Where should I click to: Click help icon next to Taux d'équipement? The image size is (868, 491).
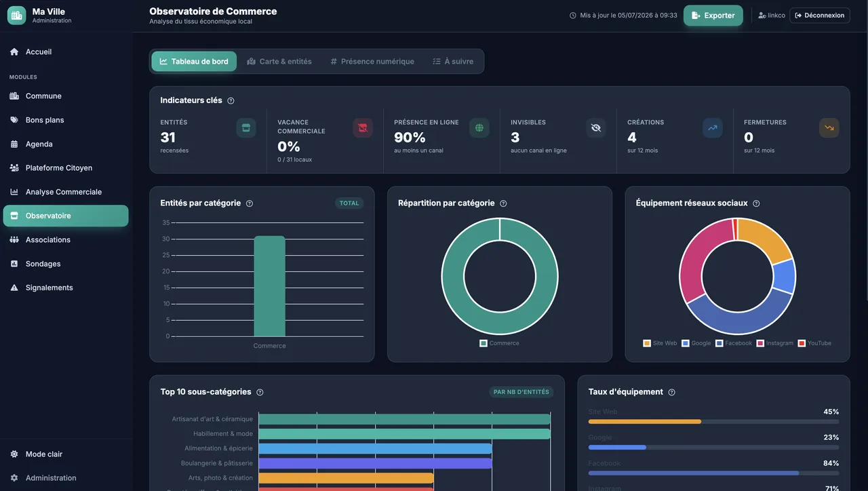coord(672,392)
